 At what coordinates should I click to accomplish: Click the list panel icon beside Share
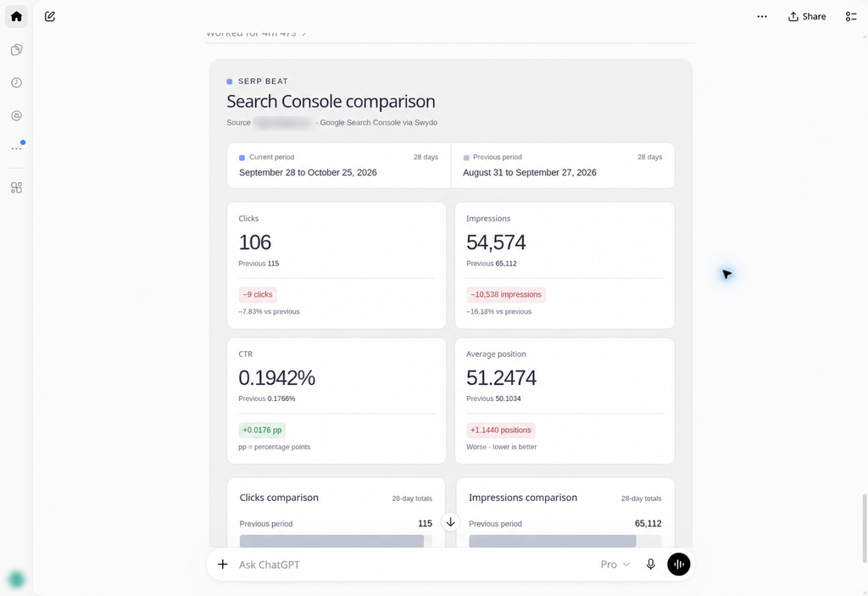click(851, 17)
